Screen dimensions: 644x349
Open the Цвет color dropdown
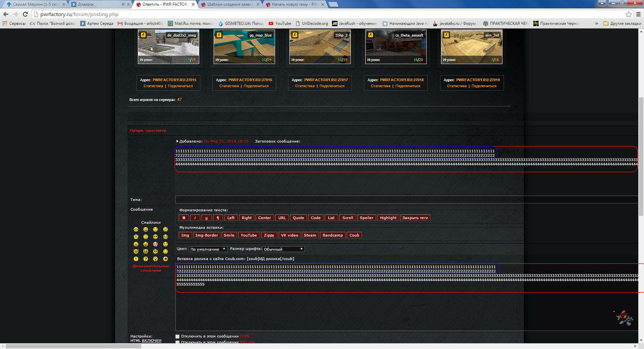tap(208, 249)
